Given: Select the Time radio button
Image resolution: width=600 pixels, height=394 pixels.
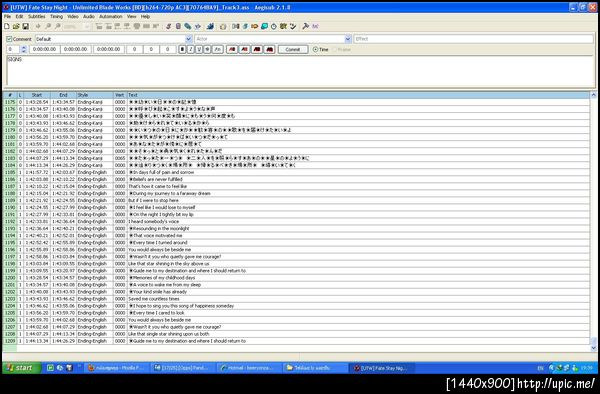Looking at the screenshot, I should click(x=315, y=49).
